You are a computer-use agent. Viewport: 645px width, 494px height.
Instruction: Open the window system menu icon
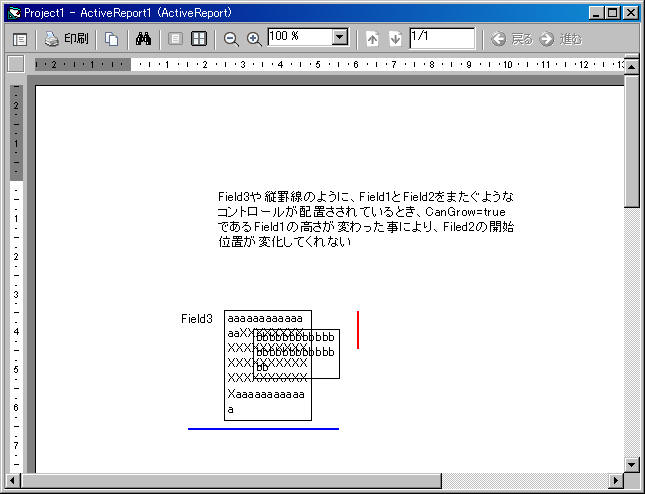[x=13, y=12]
